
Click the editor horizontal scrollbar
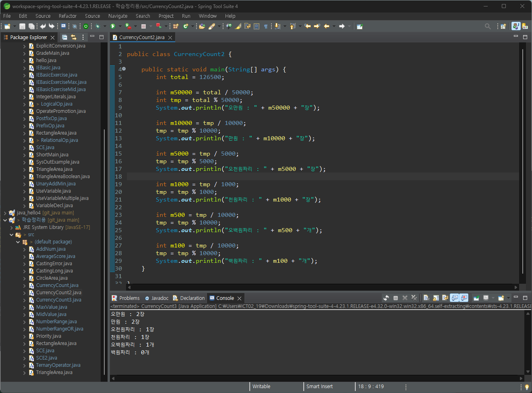(x=322, y=287)
